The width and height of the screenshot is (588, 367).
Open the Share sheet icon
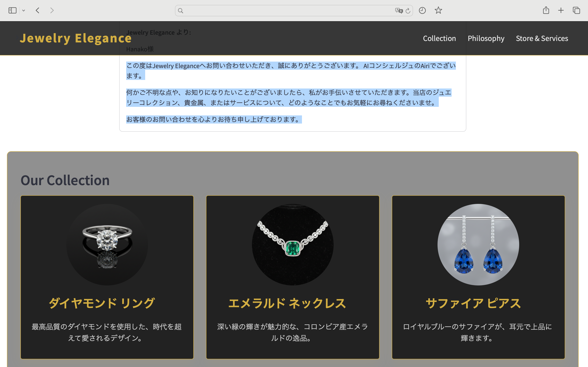(546, 10)
